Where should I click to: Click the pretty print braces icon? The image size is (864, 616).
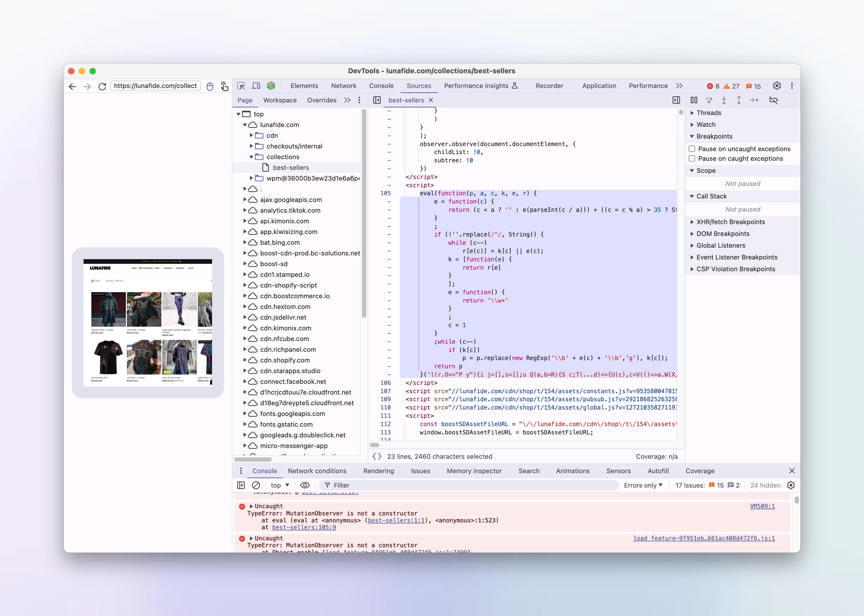(x=376, y=456)
